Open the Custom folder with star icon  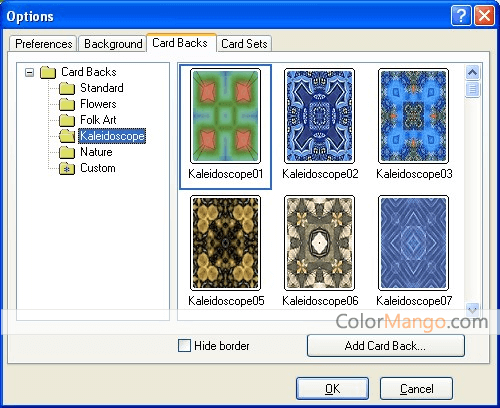67,168
